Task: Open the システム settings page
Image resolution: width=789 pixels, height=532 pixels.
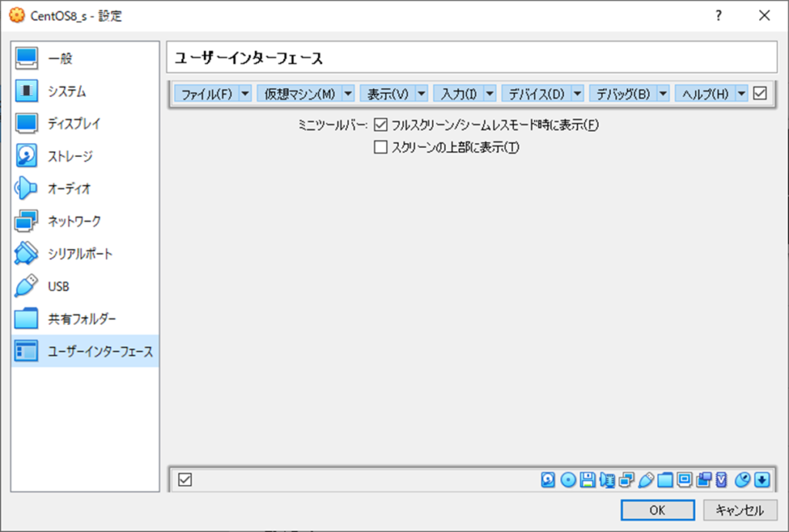Action: point(85,91)
